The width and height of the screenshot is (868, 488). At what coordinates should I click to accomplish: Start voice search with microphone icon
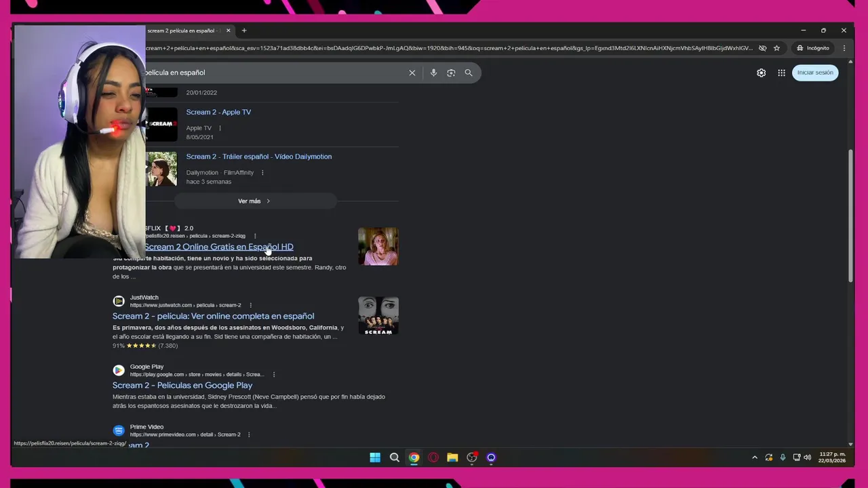tap(433, 73)
